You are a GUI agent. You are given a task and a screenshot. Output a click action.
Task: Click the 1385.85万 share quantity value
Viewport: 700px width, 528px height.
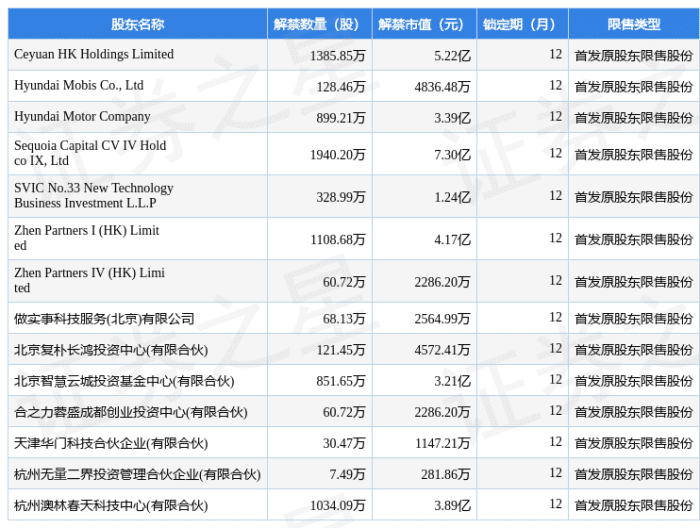tap(338, 56)
